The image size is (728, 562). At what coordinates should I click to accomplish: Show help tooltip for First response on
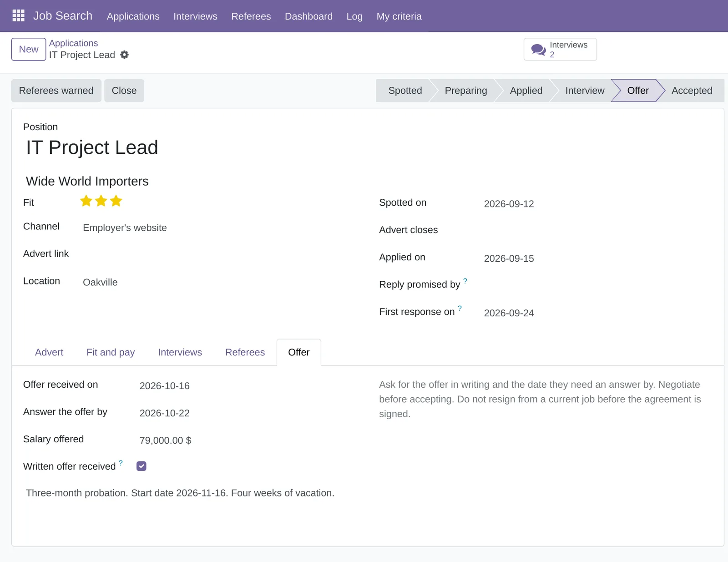(x=460, y=308)
